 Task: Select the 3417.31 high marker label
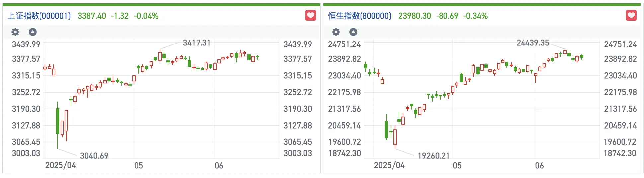tap(197, 43)
